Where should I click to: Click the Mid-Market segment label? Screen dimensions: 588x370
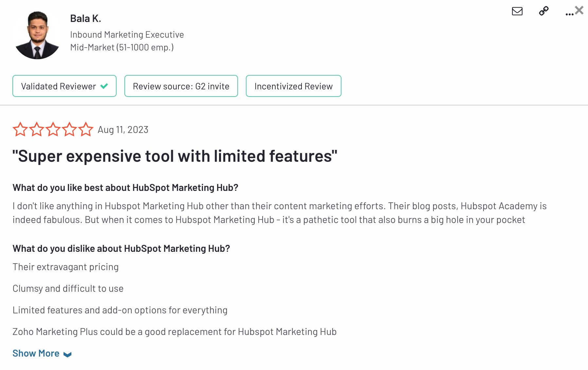(x=122, y=47)
